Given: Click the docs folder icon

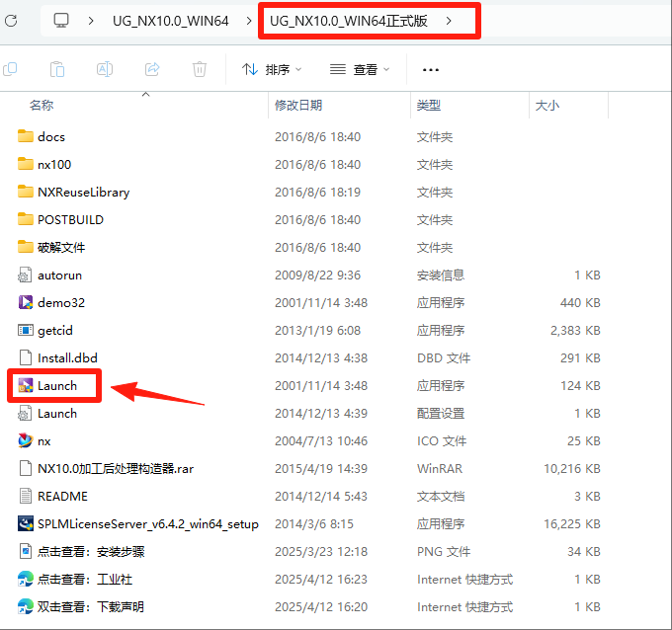Looking at the screenshot, I should pos(26,136).
